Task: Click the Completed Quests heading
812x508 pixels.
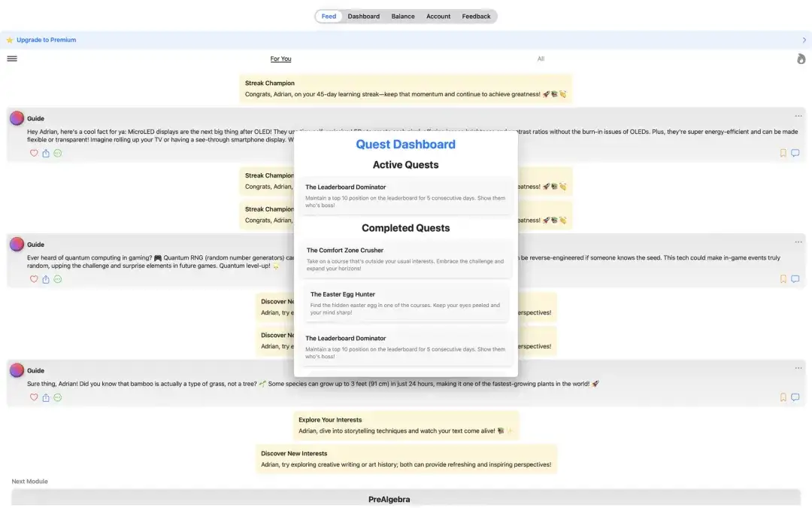Action: 405,228
